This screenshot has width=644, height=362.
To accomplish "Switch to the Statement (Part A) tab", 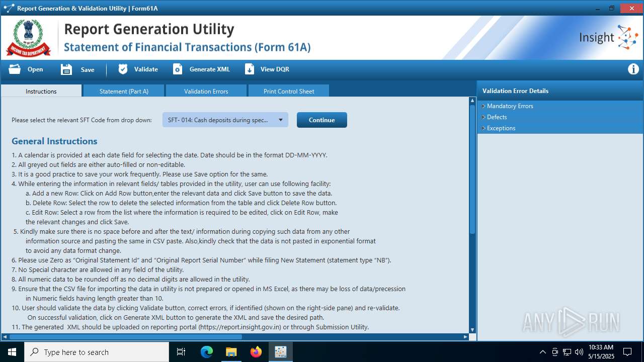I will click(x=124, y=91).
